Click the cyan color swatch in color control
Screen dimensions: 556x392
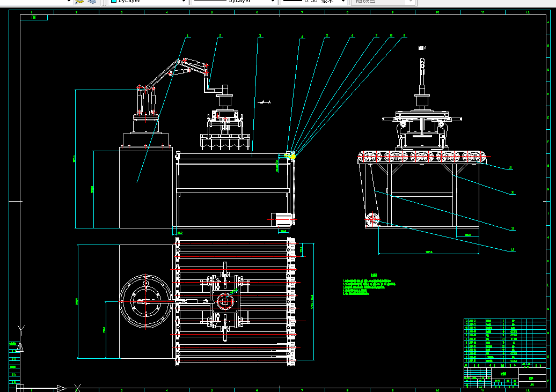(x=114, y=1)
